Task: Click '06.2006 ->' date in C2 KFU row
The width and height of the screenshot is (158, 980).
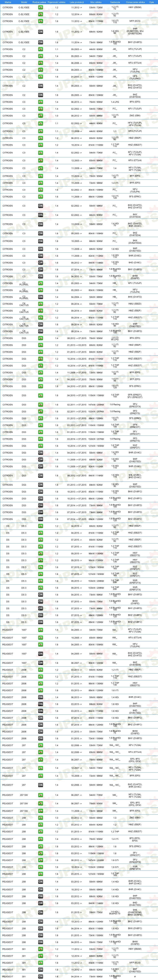Action: point(77,63)
